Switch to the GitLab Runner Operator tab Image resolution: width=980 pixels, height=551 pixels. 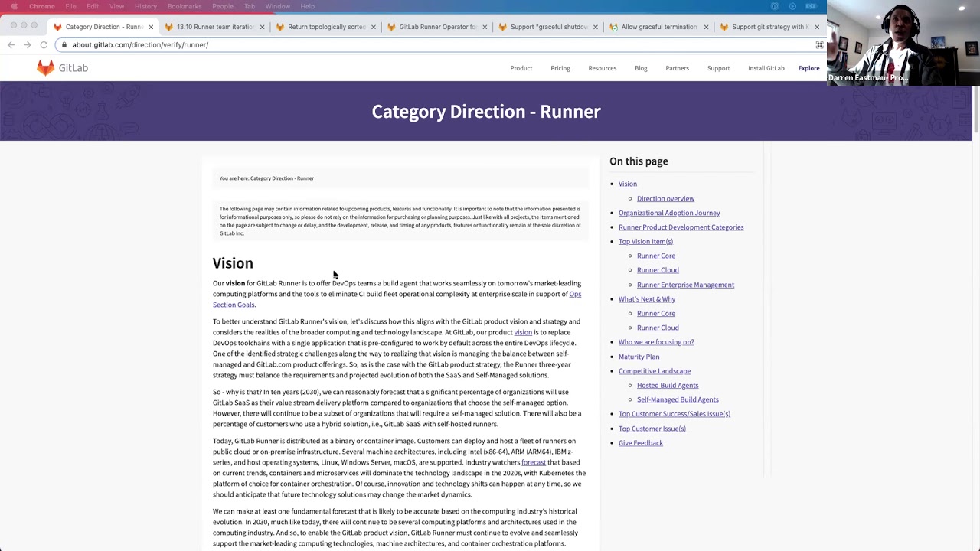(x=436, y=27)
